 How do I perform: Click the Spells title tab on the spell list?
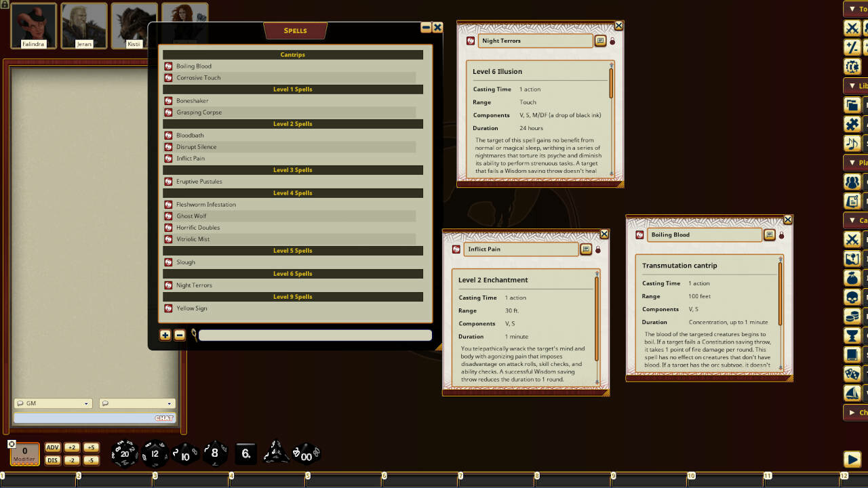295,30
